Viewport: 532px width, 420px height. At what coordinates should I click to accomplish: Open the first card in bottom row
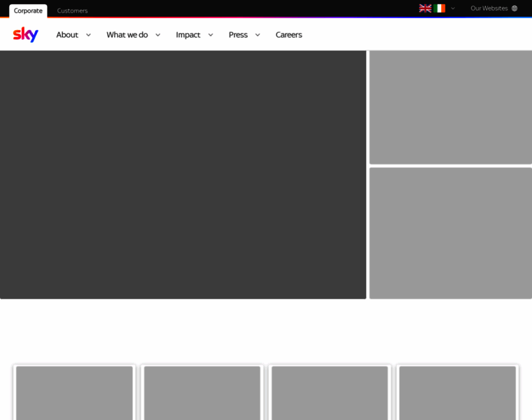[x=74, y=393]
